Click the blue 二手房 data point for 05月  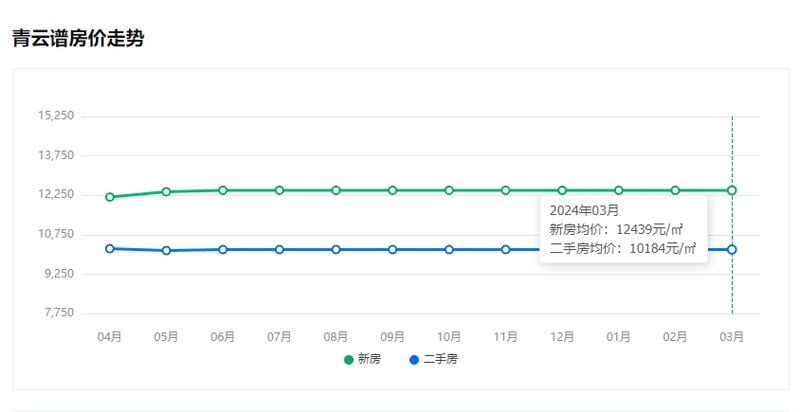click(x=166, y=250)
